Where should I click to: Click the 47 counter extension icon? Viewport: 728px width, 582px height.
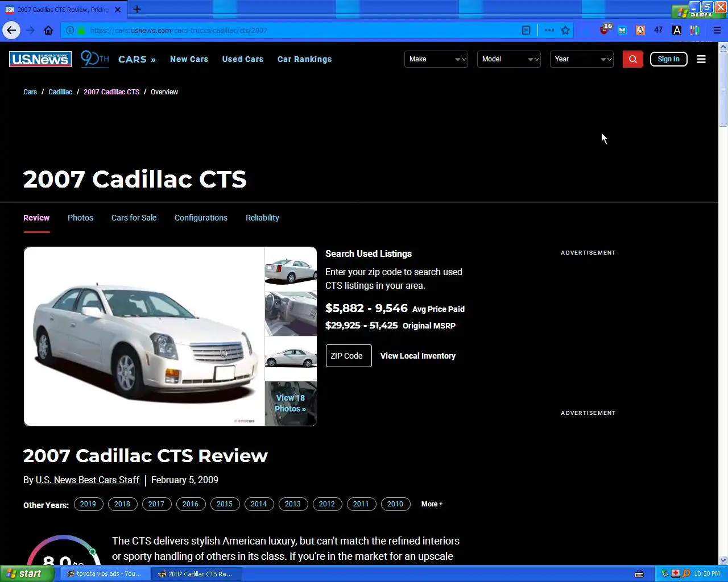[x=659, y=30]
